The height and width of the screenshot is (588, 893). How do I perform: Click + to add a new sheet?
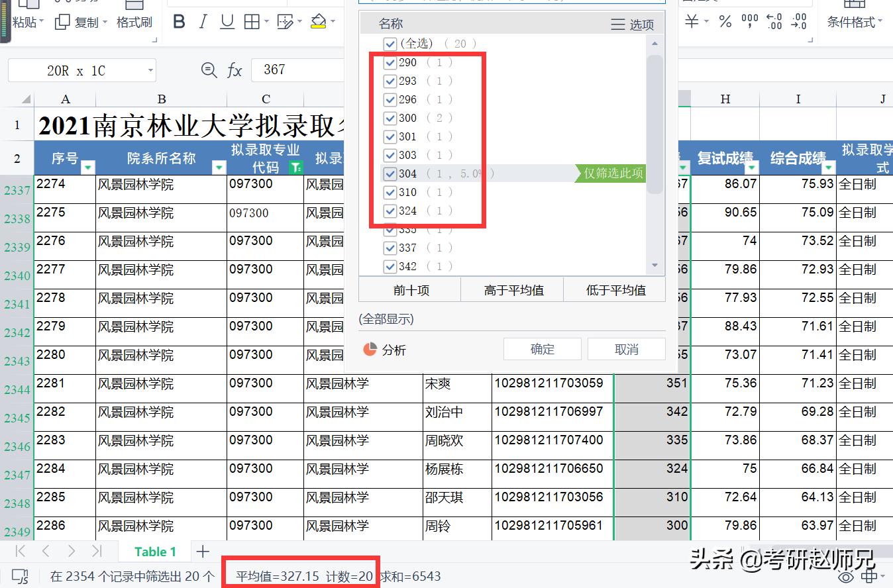point(203,551)
